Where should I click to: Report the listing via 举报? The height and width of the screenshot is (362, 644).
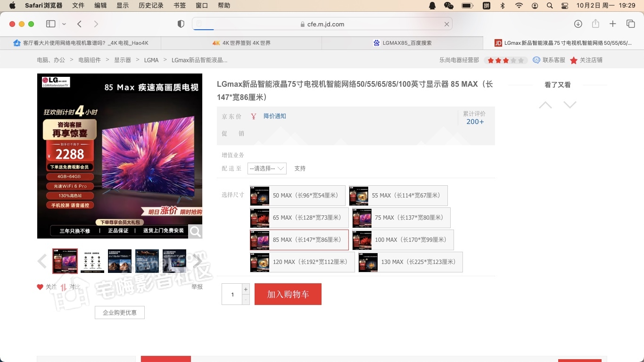(x=197, y=287)
